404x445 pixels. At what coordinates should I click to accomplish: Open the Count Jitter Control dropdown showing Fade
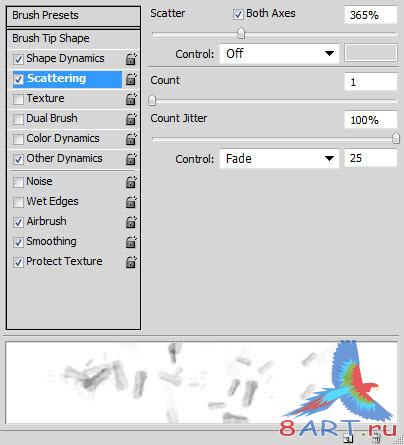pos(279,159)
